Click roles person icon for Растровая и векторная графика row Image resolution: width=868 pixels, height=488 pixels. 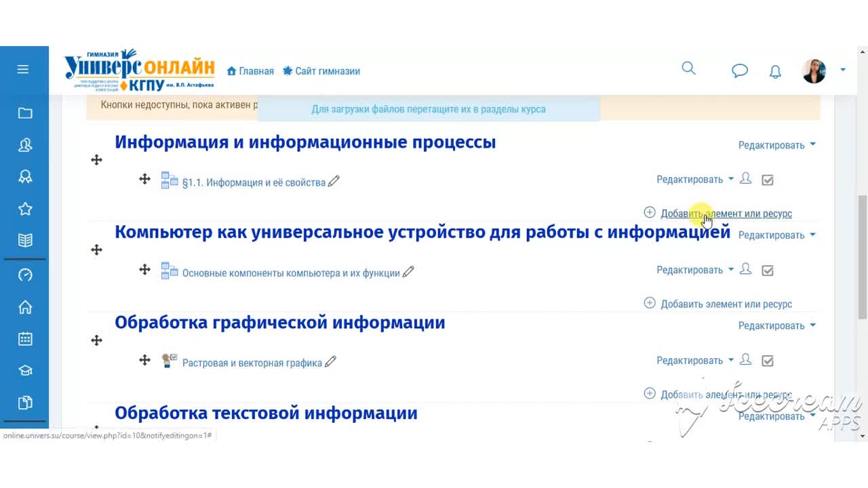point(746,360)
